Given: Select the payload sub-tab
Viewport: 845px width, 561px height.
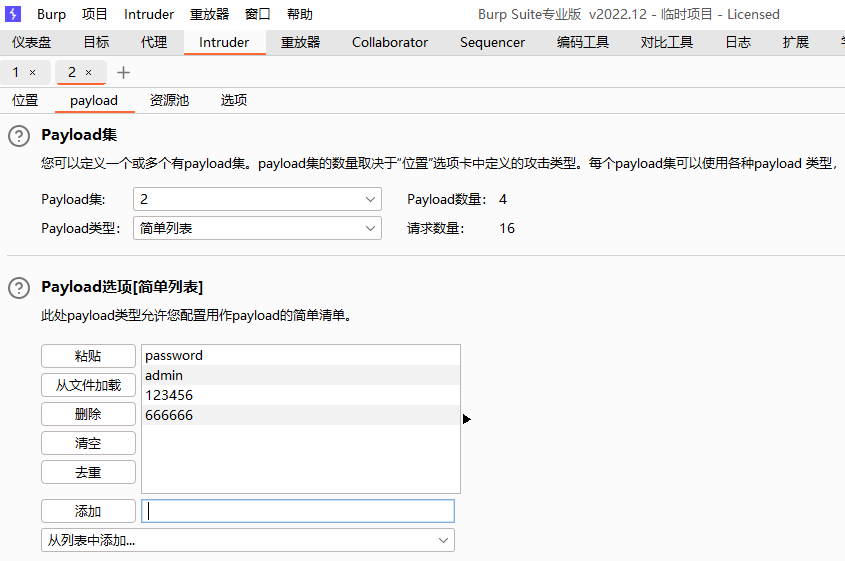Looking at the screenshot, I should click(94, 100).
